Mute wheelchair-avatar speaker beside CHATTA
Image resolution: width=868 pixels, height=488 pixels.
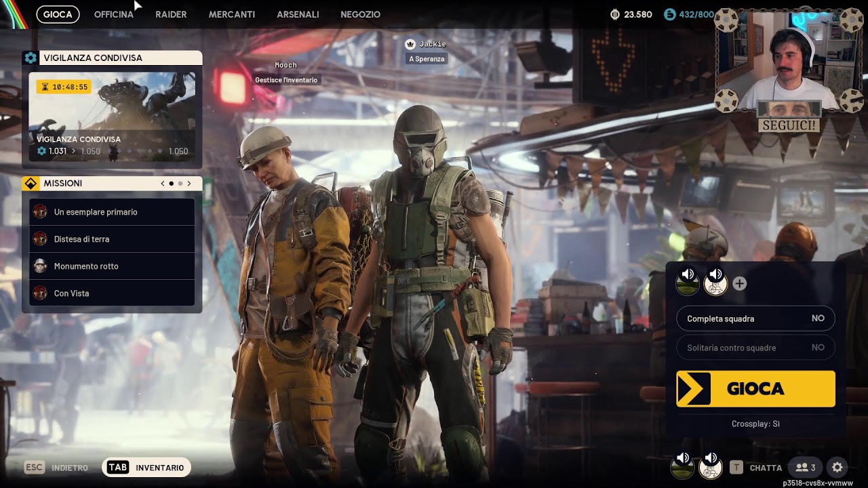coord(711,459)
